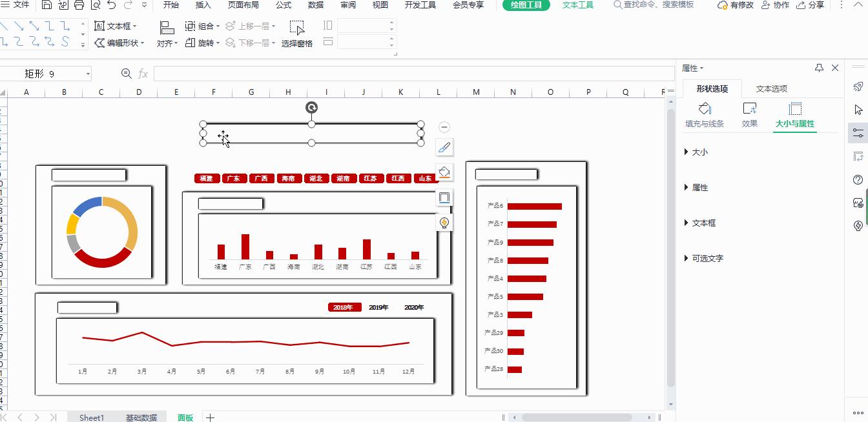Viewport: 868px width, 422px height.
Task: Click the floating shape style brush icon
Action: coord(444,147)
